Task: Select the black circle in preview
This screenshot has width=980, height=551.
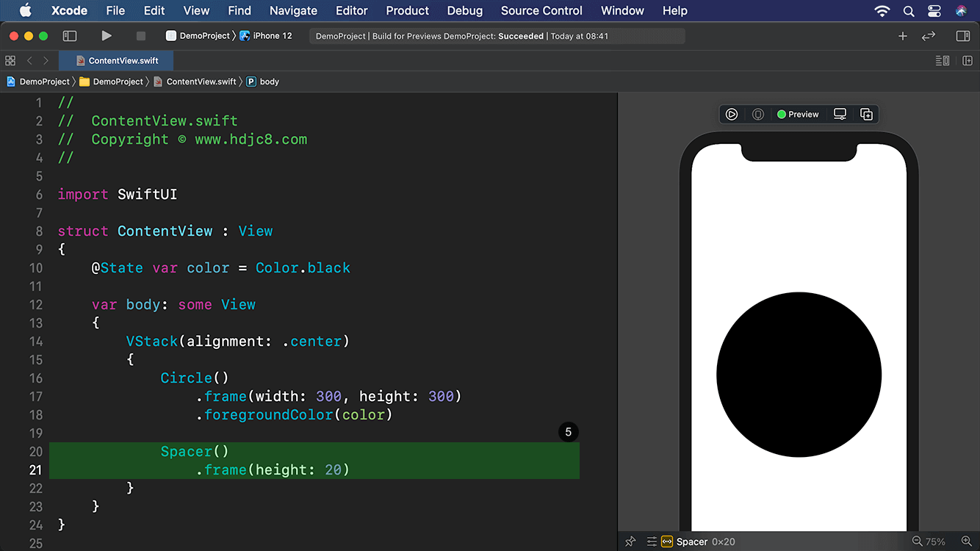Action: (799, 375)
